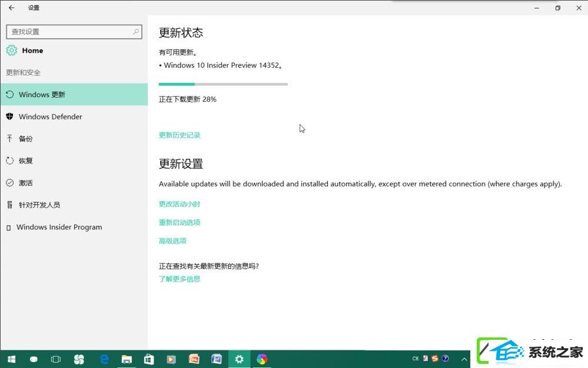
Task: Open the 恢复 settings page
Action: pyautogui.click(x=74, y=160)
